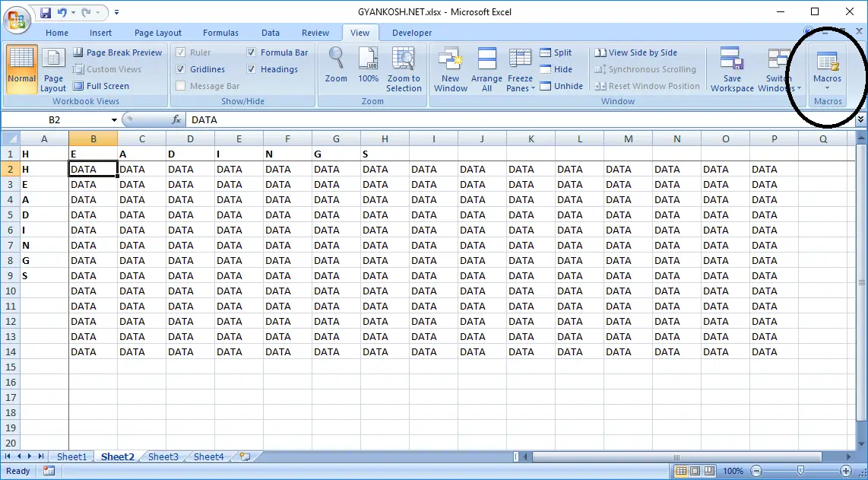
Task: Go to the Data tab
Action: coord(271,33)
